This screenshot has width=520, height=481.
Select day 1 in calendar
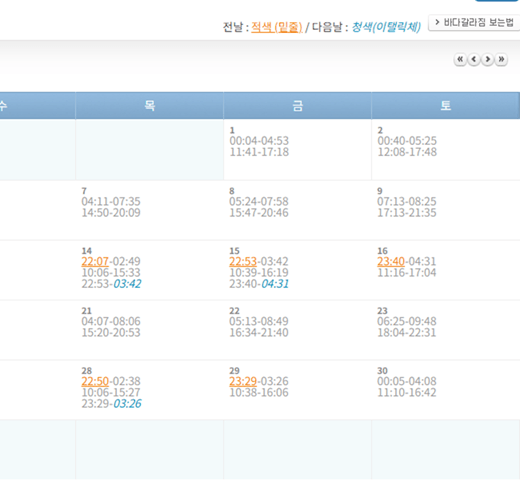click(x=232, y=130)
